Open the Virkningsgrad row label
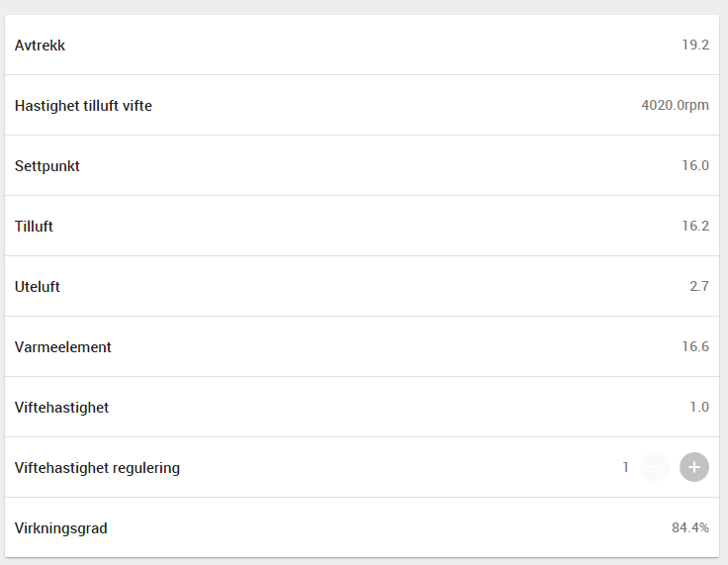 pyautogui.click(x=61, y=528)
